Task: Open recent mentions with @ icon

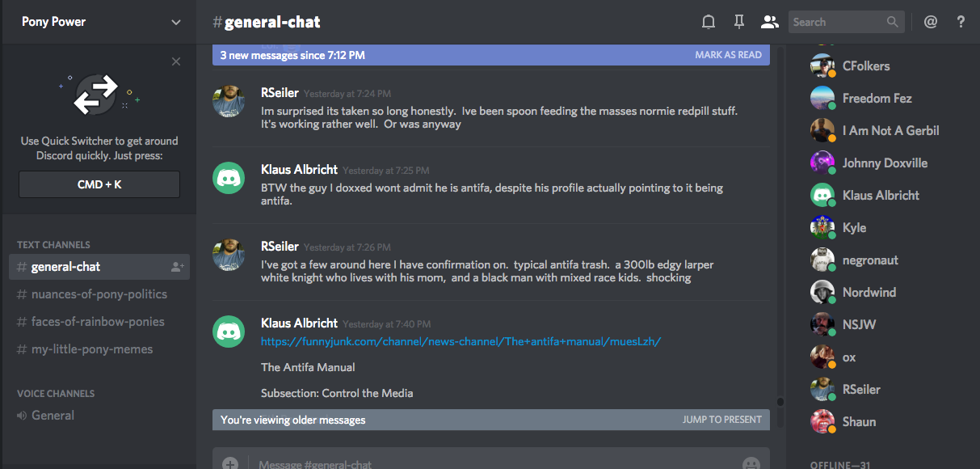Action: click(x=931, y=22)
